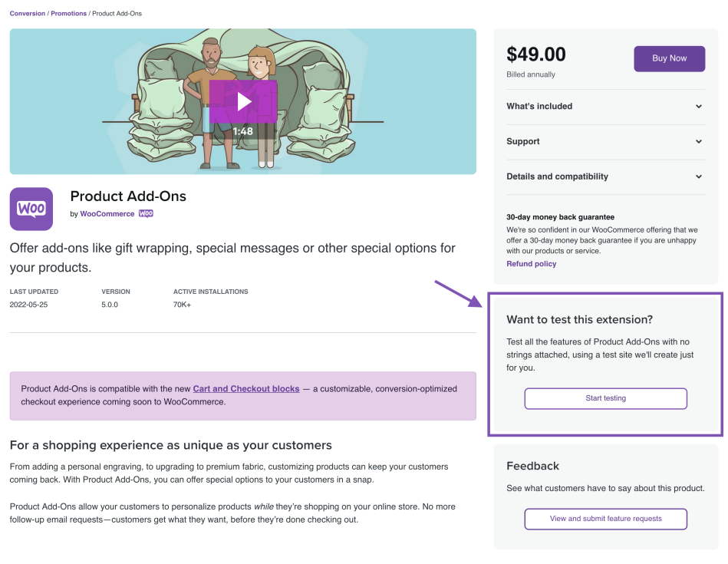The width and height of the screenshot is (728, 564).
Task: Click the small Woo badge beside WooCommerce
Action: tap(146, 214)
